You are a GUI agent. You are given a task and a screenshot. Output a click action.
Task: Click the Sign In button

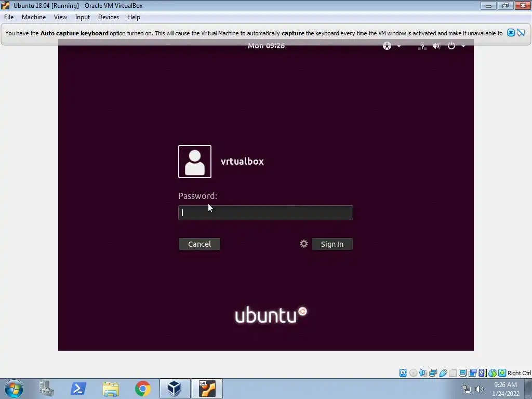tap(332, 244)
